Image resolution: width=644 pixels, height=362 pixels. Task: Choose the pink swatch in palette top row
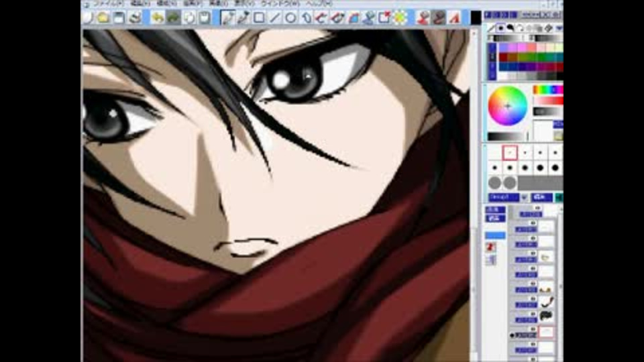[523, 48]
